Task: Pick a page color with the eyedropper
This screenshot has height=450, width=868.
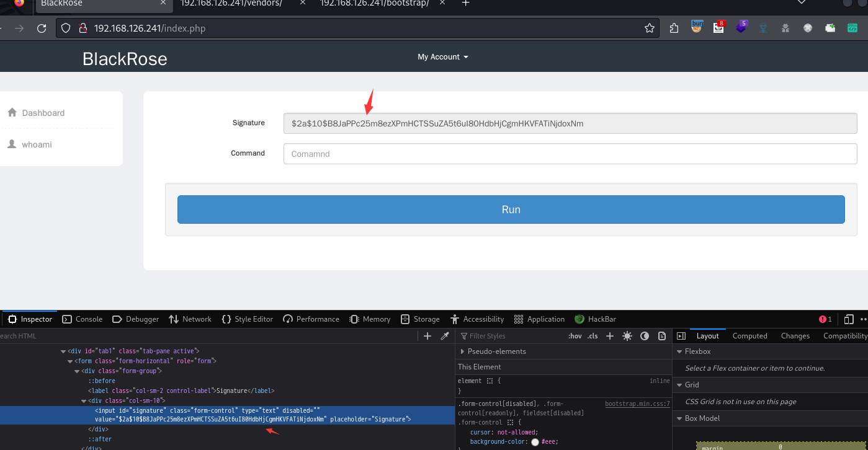Action: [445, 336]
